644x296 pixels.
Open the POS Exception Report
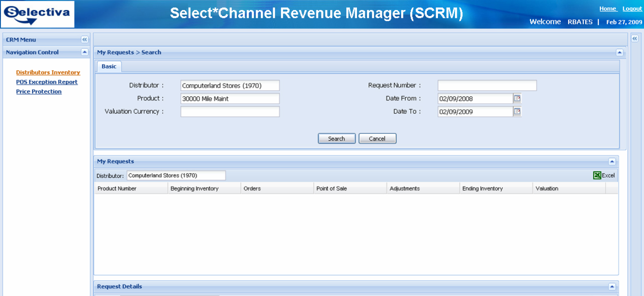pos(46,82)
